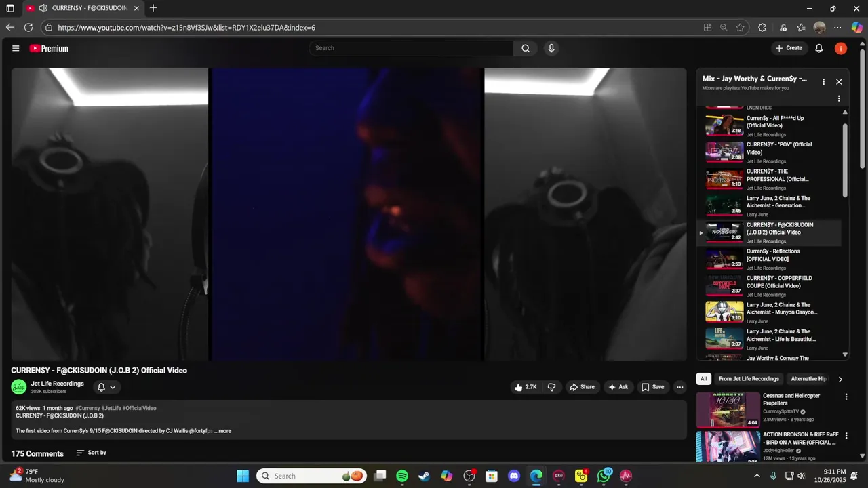Open the Edge Copilot sidebar icon
This screenshot has height=488, width=868.
pos(857,28)
